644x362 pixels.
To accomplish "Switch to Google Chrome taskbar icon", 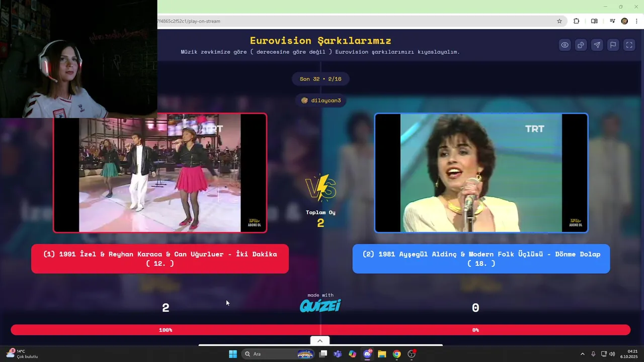I will [396, 354].
